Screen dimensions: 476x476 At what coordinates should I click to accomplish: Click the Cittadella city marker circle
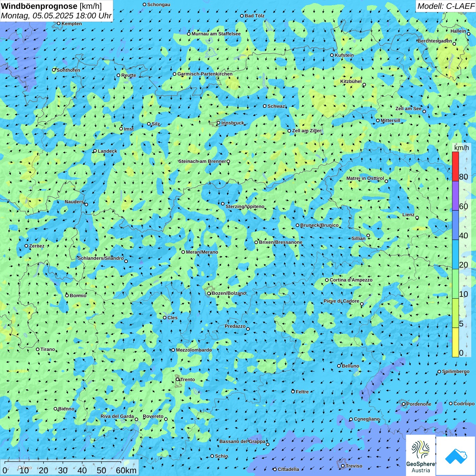click(275, 469)
